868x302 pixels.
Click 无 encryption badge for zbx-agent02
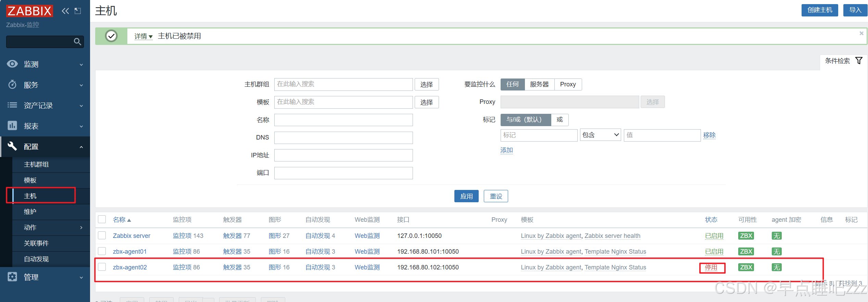click(x=777, y=267)
